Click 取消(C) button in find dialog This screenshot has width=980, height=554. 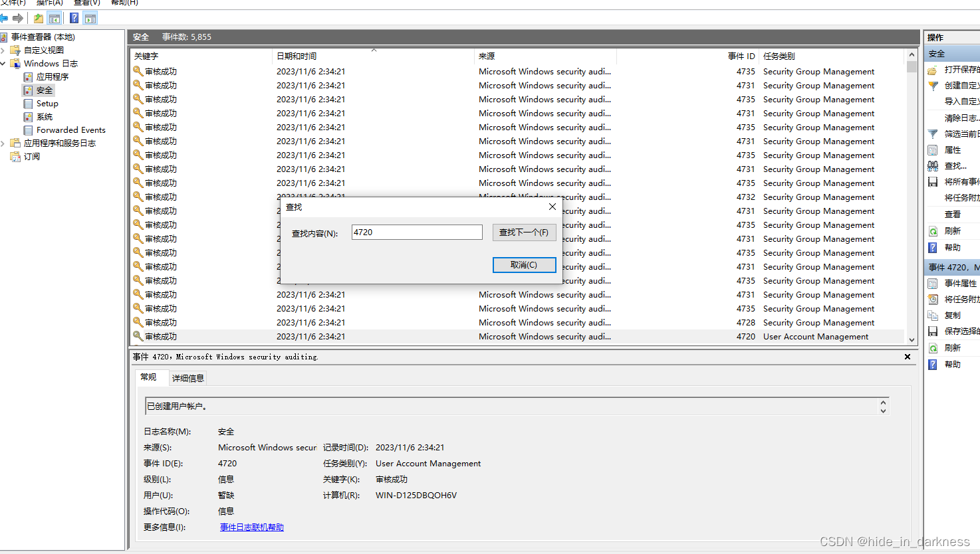524,265
